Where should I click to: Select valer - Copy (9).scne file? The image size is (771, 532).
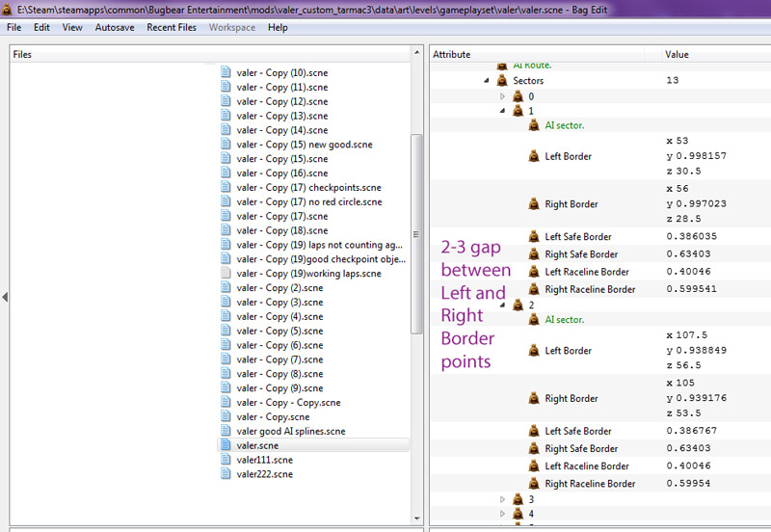pos(279,388)
